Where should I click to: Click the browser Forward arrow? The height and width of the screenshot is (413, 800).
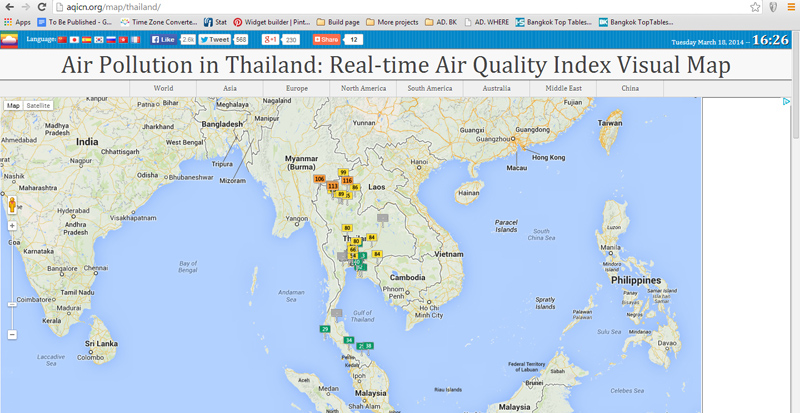[x=26, y=7]
